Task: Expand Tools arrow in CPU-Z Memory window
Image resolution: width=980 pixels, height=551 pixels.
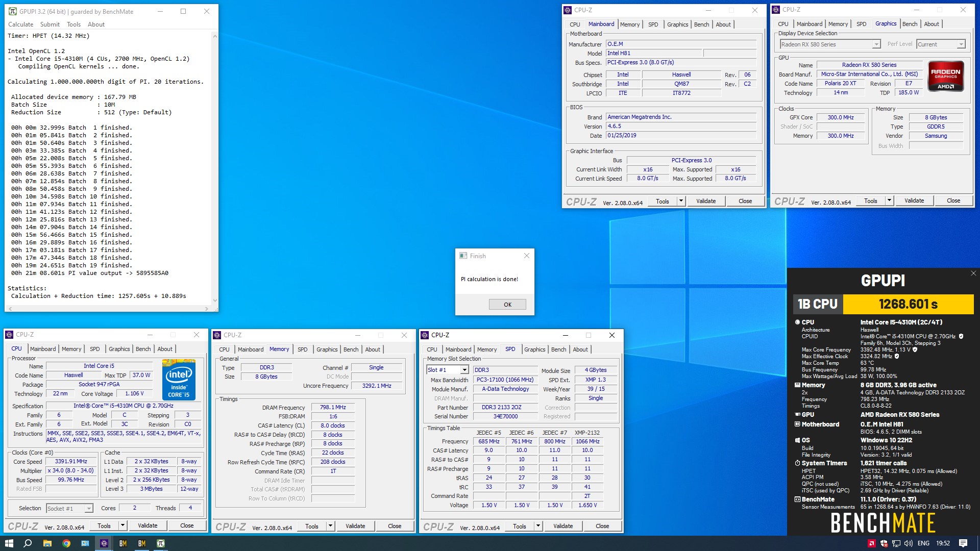Action: coord(330,526)
